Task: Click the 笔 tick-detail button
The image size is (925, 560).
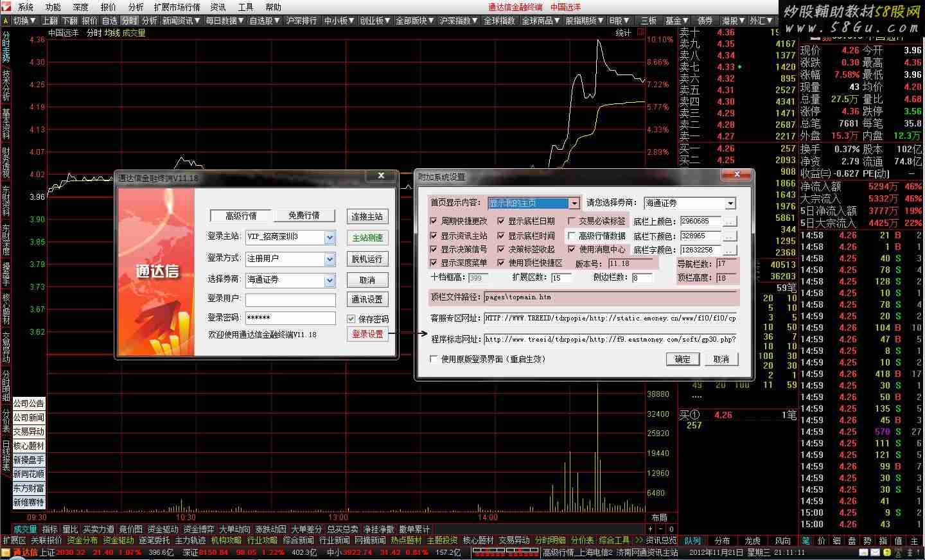Action: click(806, 541)
